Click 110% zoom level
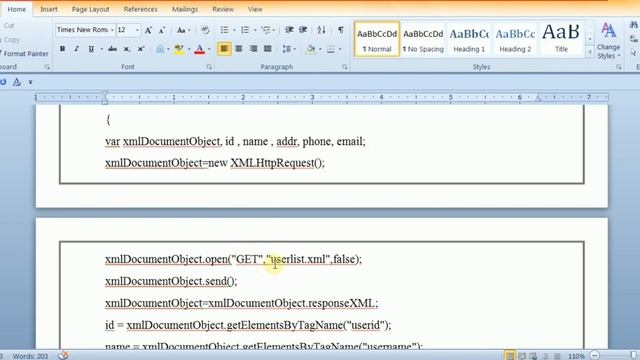640x360 pixels. pyautogui.click(x=576, y=356)
